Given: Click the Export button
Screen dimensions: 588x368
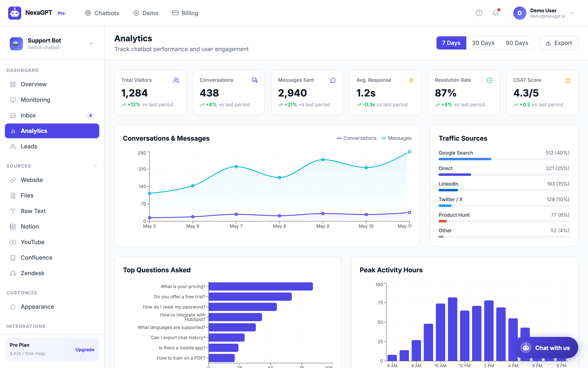Looking at the screenshot, I should (x=559, y=43).
